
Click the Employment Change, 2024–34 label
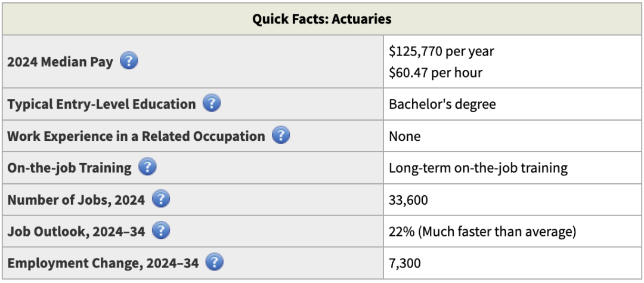(x=103, y=263)
